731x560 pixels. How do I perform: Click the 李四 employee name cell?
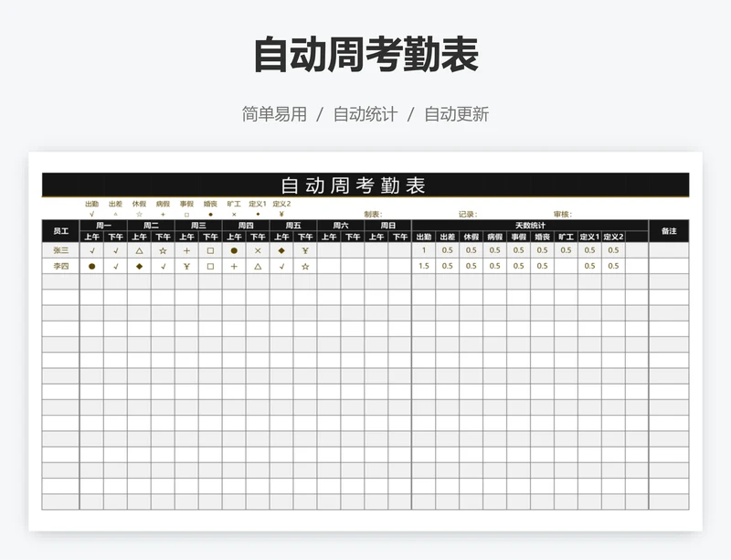pos(60,266)
